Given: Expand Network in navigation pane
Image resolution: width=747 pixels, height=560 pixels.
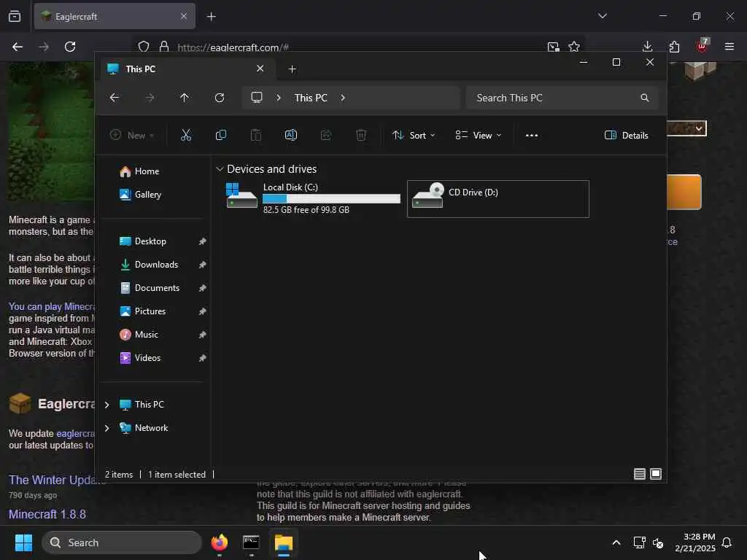Looking at the screenshot, I should [107, 427].
